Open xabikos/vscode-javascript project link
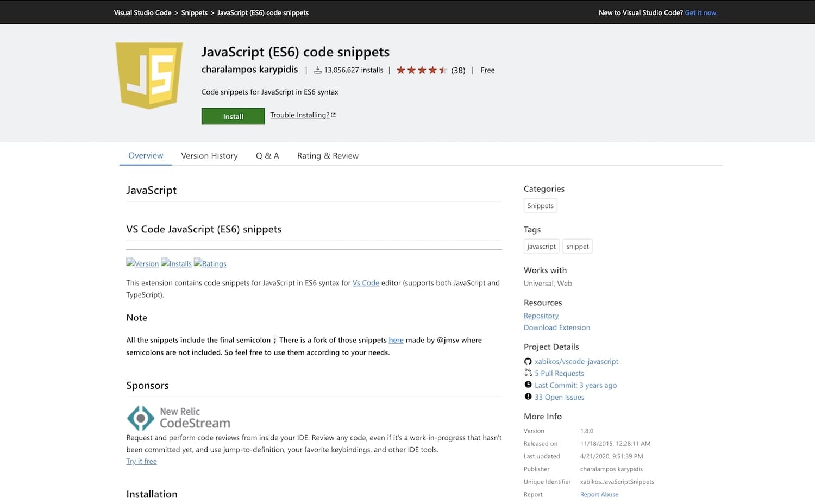This screenshot has height=504, width=815. point(576,361)
